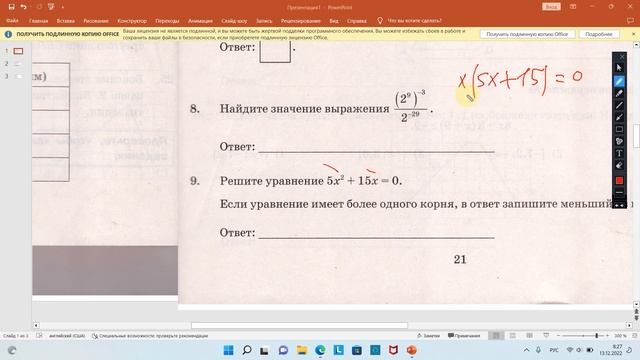Screen dimensions: 640x360
Task: Click 'Получить подлинную копию Office' button
Action: click(x=527, y=34)
